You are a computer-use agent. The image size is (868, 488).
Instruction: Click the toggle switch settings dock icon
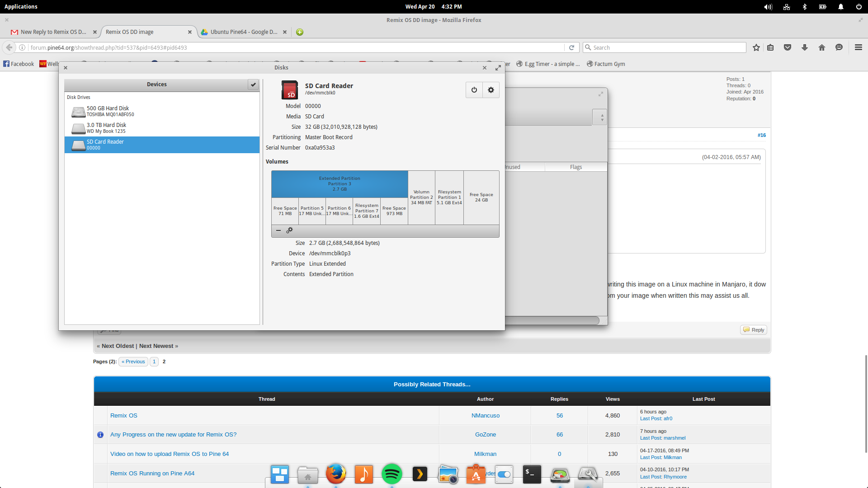coord(504,474)
